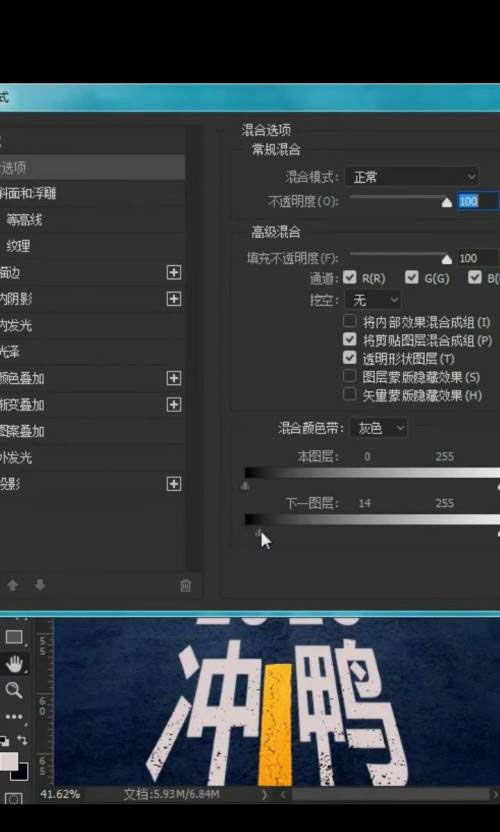The image size is (500, 832).
Task: Add another Color Overlay with plus icon
Action: [174, 378]
